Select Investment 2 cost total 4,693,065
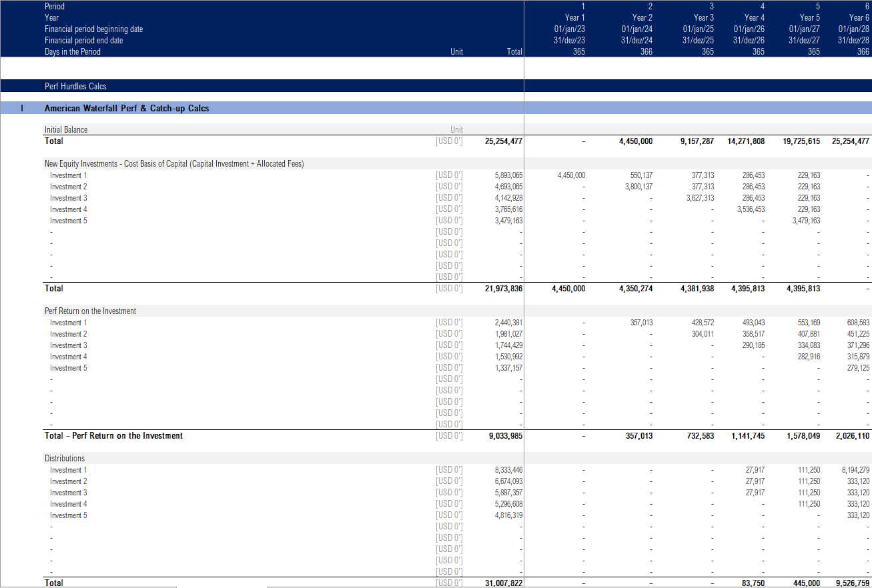 click(508, 187)
